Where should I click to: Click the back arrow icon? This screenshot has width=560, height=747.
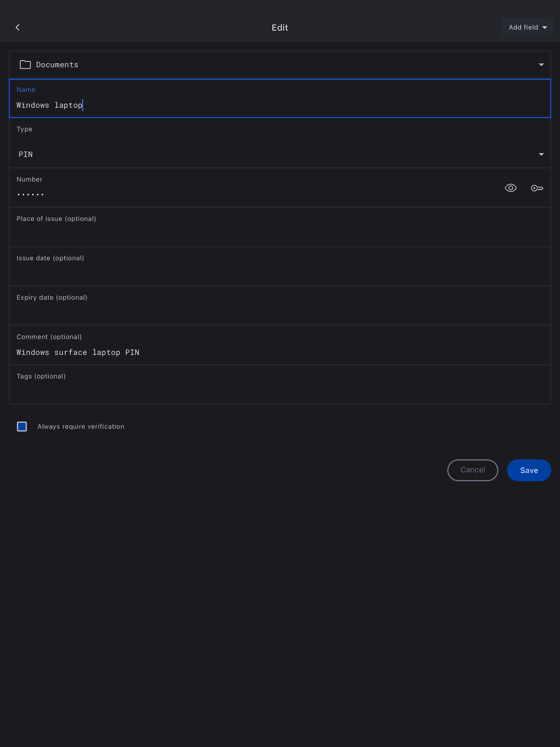click(x=17, y=27)
